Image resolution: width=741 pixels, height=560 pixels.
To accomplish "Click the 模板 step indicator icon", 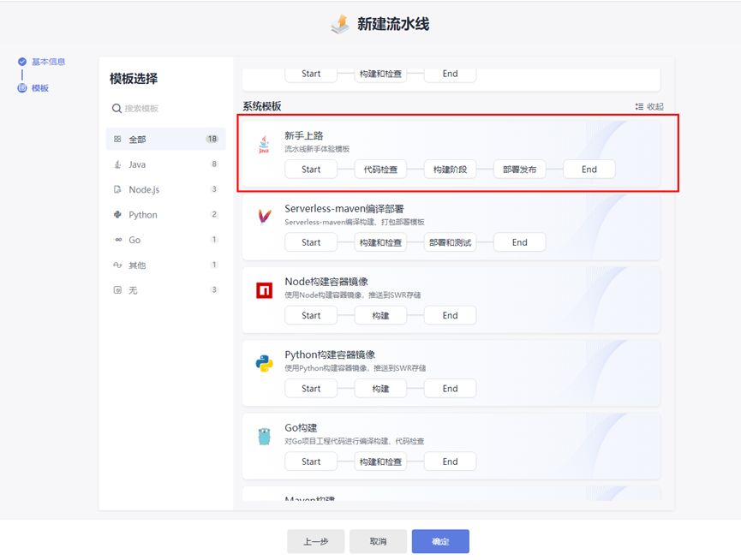I will point(21,88).
